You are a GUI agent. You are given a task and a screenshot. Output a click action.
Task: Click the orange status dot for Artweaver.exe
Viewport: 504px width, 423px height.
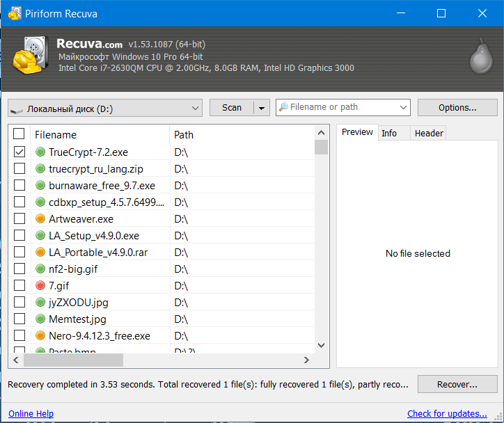click(x=40, y=218)
